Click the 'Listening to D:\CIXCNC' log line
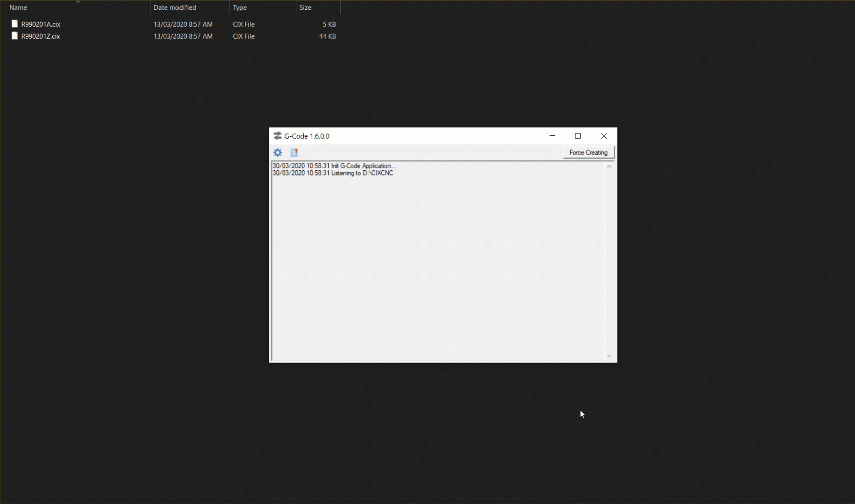The height and width of the screenshot is (504, 855). tap(333, 173)
